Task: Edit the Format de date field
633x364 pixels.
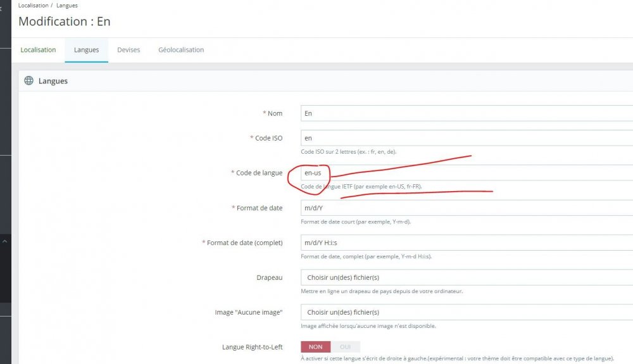Action: pos(467,208)
